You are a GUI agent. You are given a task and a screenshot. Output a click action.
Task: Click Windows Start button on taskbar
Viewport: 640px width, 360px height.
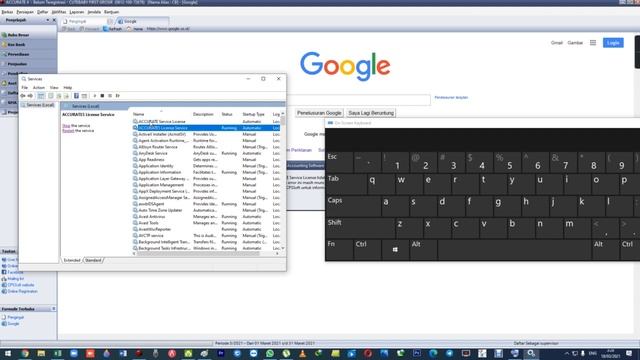point(7,353)
